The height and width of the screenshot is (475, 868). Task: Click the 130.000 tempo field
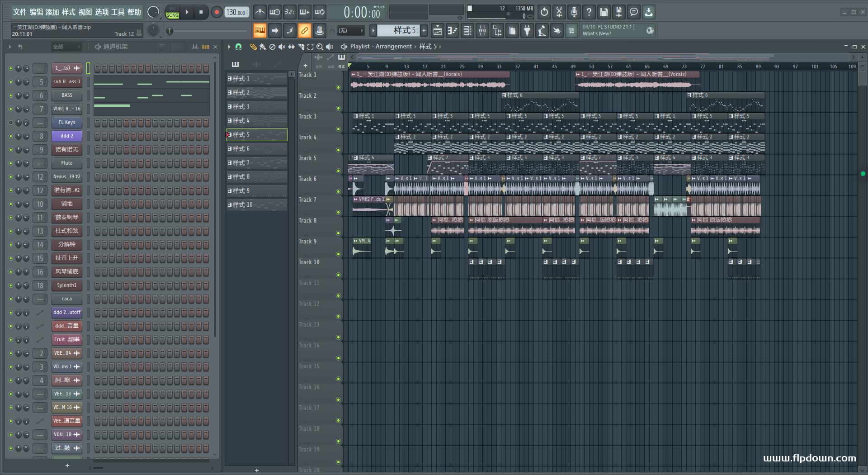coord(237,13)
